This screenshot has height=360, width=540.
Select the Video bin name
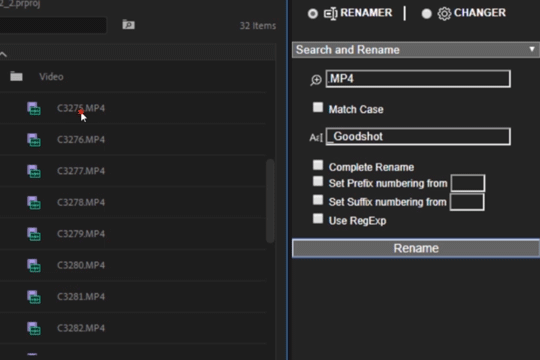click(x=51, y=76)
